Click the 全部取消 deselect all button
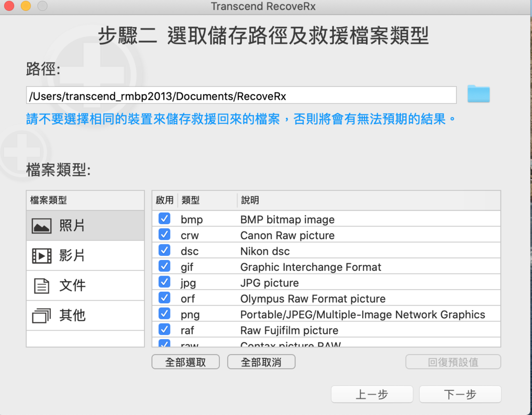 [x=261, y=362]
